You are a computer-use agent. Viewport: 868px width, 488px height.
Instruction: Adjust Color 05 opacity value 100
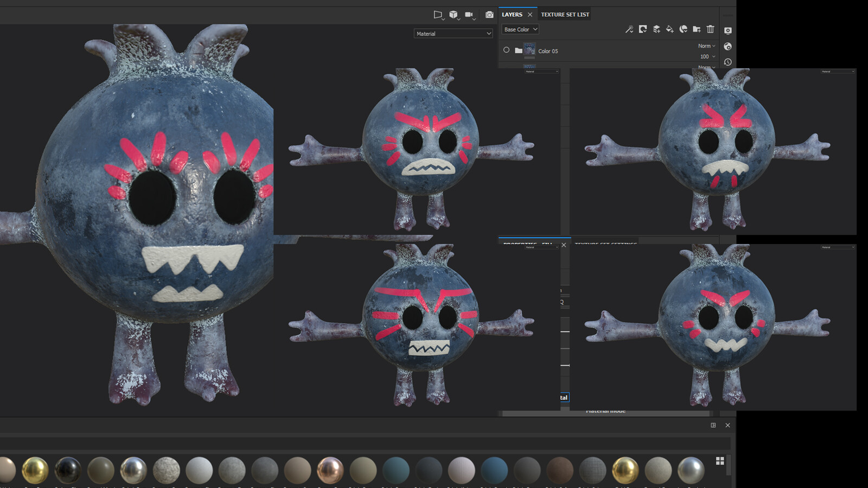point(707,56)
